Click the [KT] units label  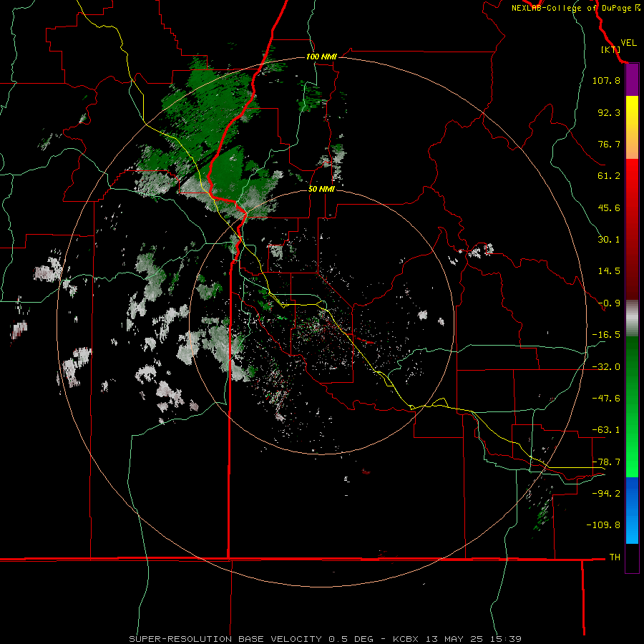tap(610, 49)
